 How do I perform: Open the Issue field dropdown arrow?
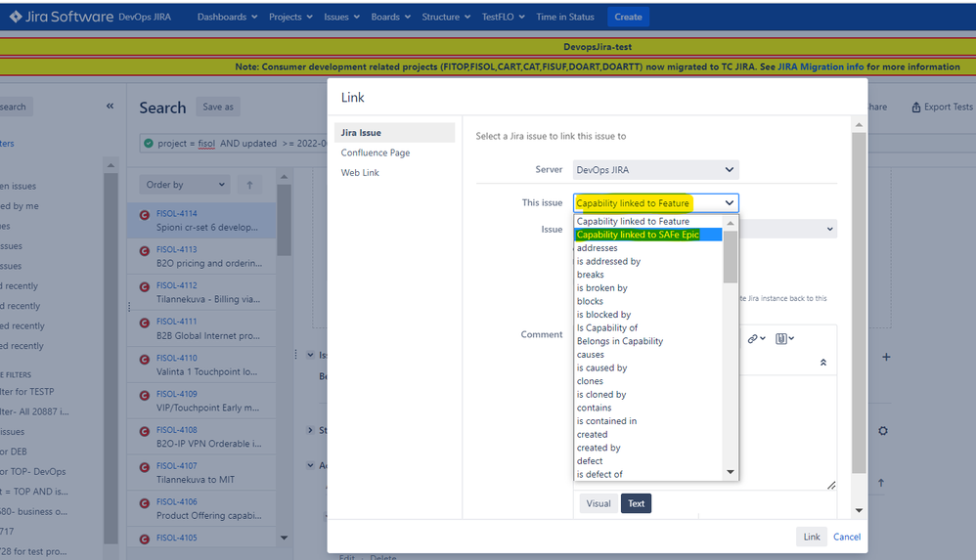[829, 229]
